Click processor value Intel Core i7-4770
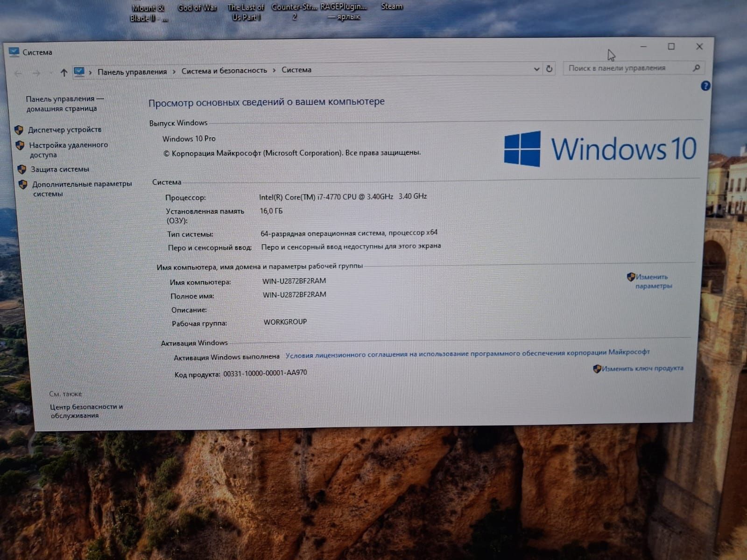The height and width of the screenshot is (560, 747). (343, 196)
